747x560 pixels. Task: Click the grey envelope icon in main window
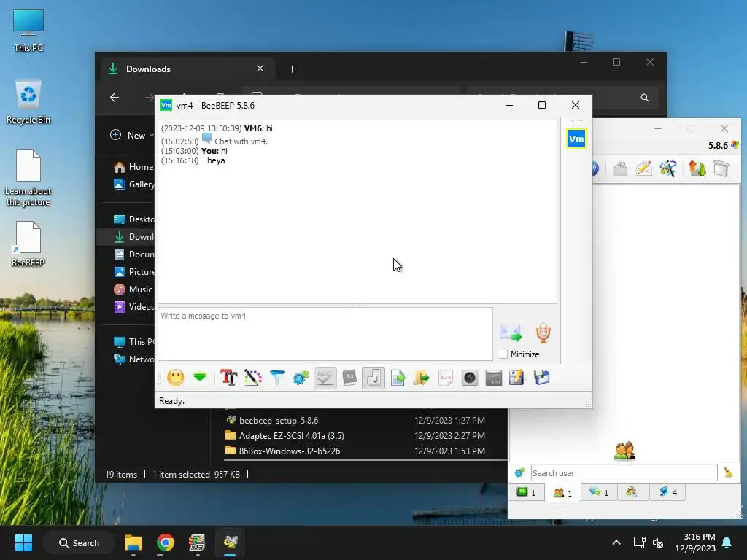point(620,168)
